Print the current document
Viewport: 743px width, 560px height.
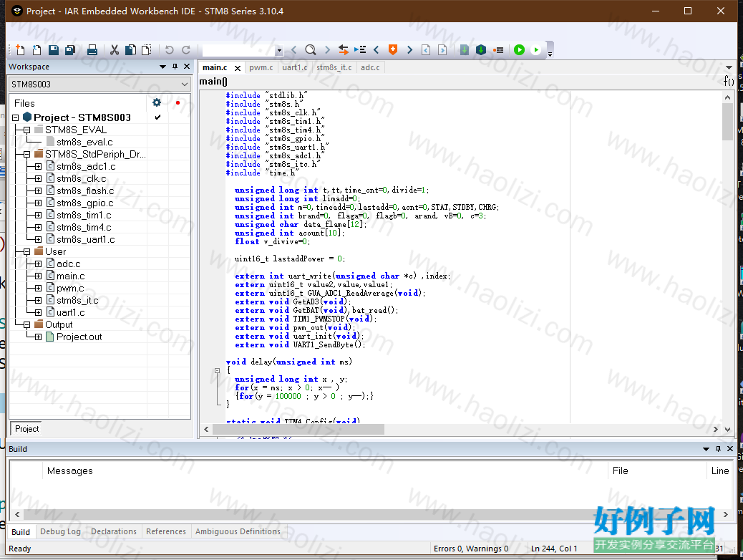click(92, 50)
